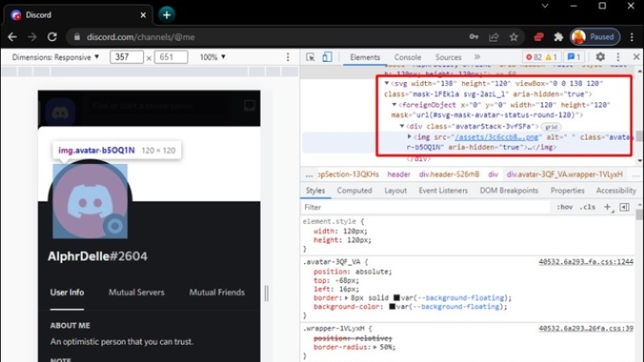Click the share page icon
Screen dimensions: 644x362
[x=493, y=37]
